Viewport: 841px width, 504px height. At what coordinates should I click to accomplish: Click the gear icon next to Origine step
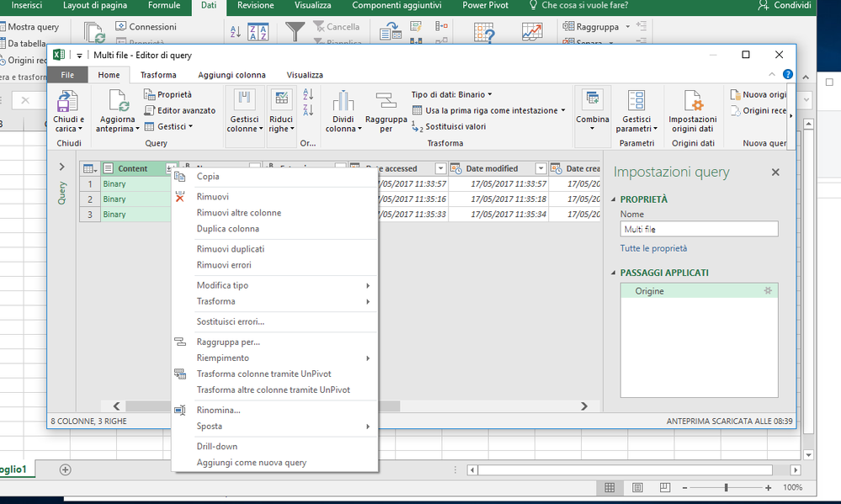click(x=767, y=290)
